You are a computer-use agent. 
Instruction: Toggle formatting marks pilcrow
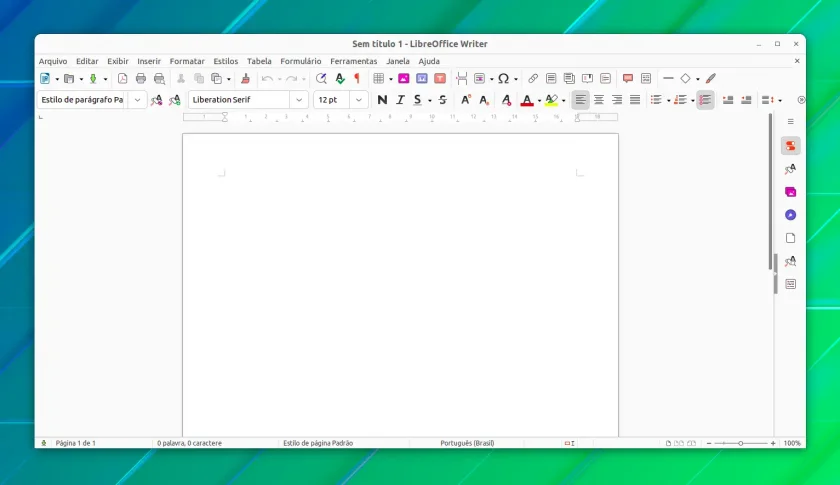pyautogui.click(x=357, y=79)
